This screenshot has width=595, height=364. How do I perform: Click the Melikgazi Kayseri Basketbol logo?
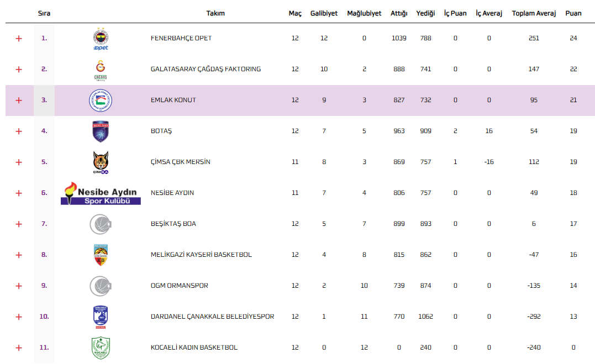pos(101,255)
